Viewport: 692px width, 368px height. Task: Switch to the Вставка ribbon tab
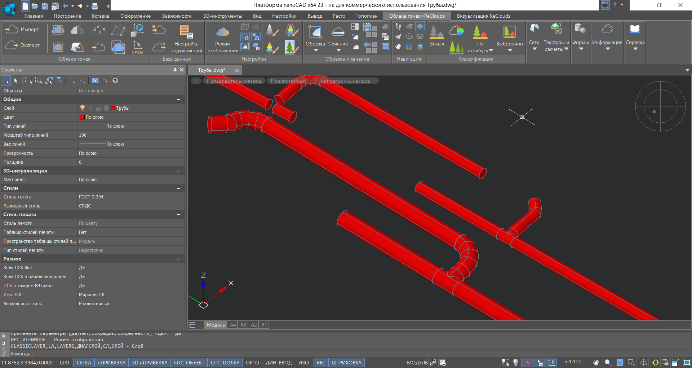100,16
